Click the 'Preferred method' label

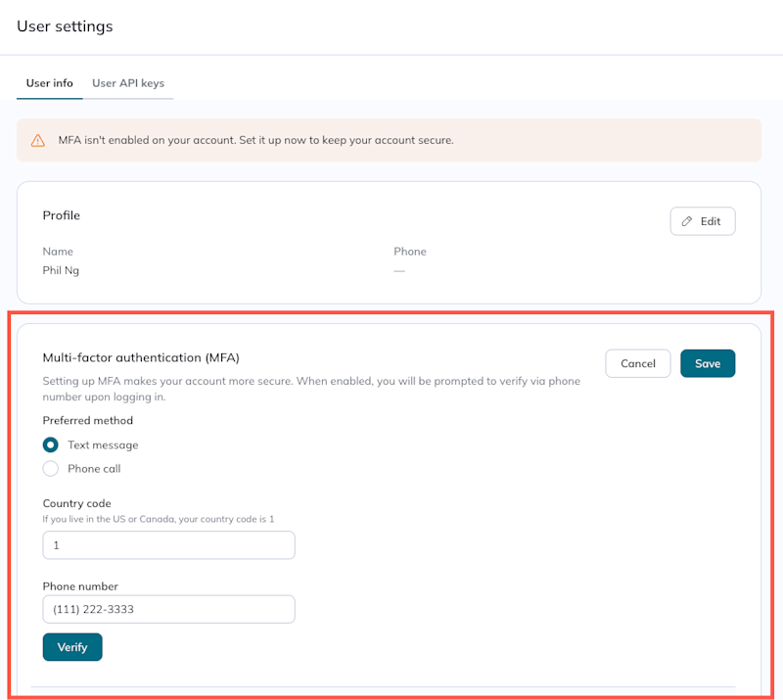click(88, 420)
